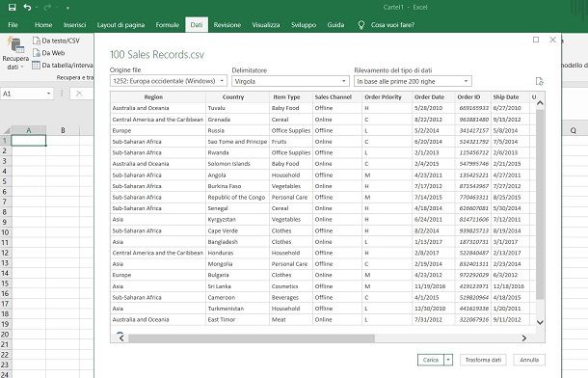The image size is (588, 378).
Task: Click the Carica button
Action: 431,360
